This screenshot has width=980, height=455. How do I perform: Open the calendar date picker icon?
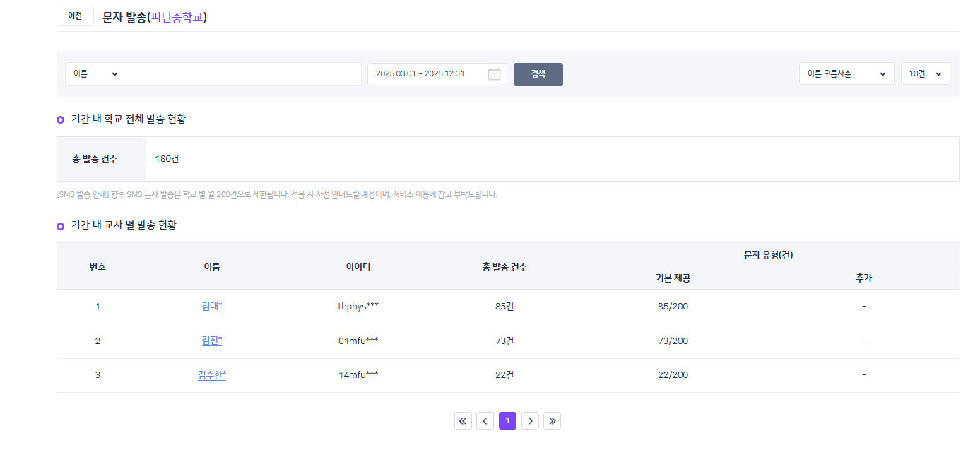click(x=494, y=74)
